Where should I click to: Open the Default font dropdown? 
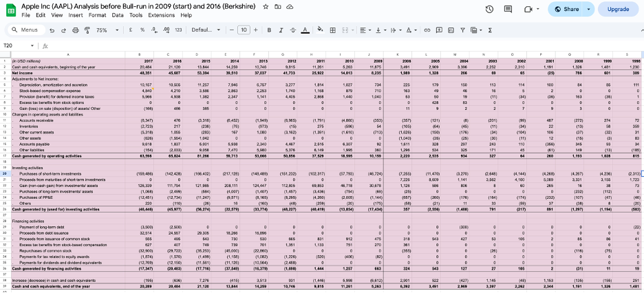206,30
